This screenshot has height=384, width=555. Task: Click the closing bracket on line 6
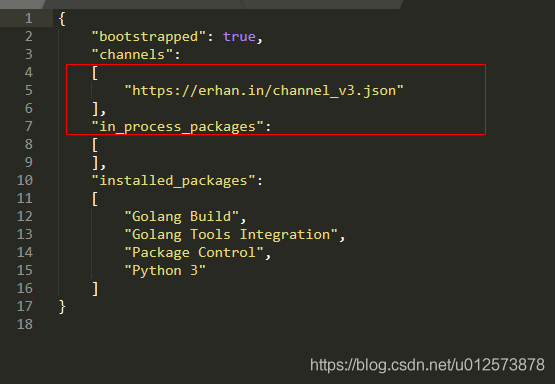coord(95,109)
